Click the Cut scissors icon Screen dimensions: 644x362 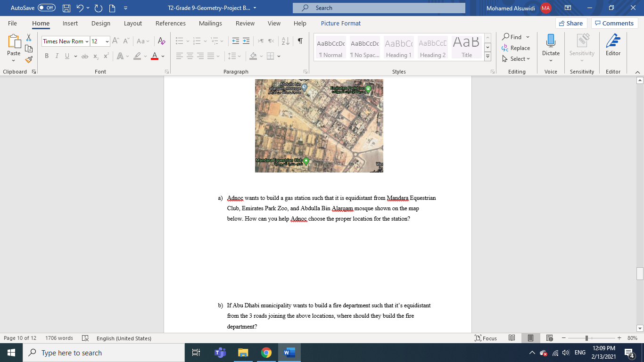pyautogui.click(x=29, y=38)
